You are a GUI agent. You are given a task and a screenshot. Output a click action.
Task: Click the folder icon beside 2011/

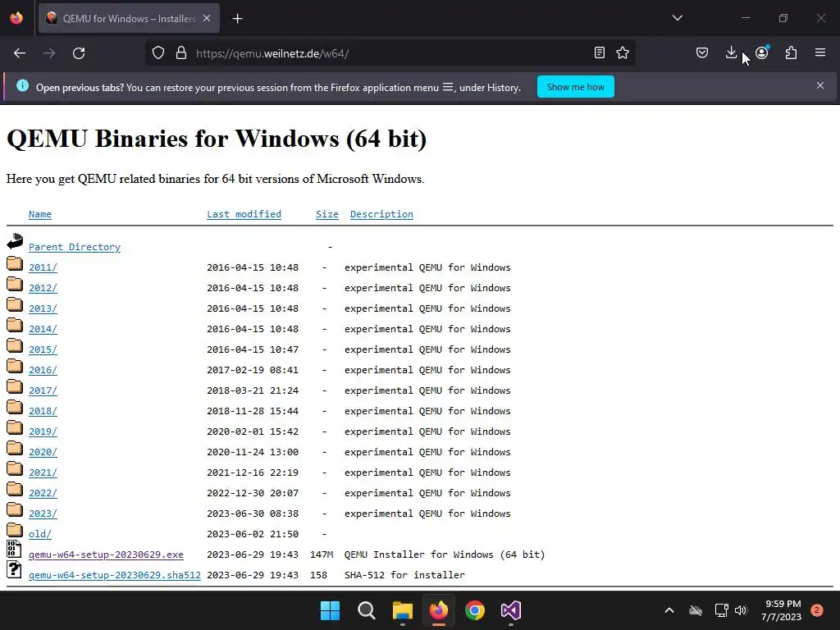15,263
